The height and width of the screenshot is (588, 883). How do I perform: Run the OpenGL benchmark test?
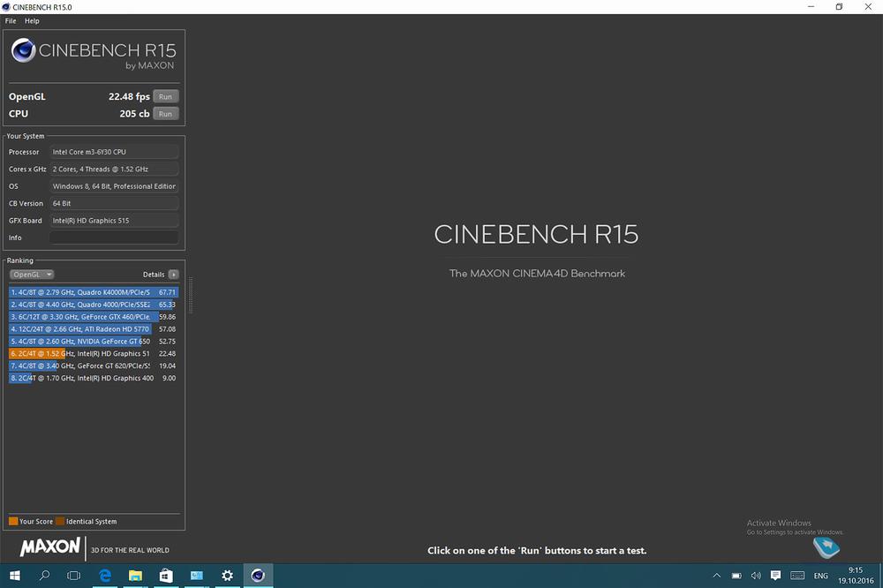coord(165,96)
